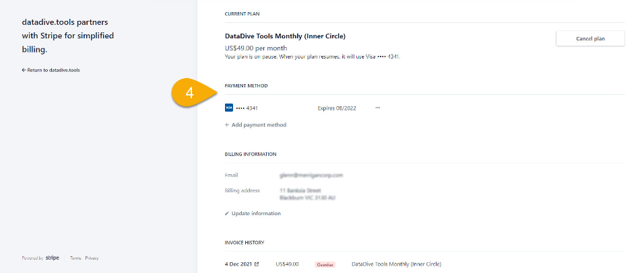Image resolution: width=644 pixels, height=273 pixels.
Task: Click the Visa card logo icon
Action: [229, 108]
